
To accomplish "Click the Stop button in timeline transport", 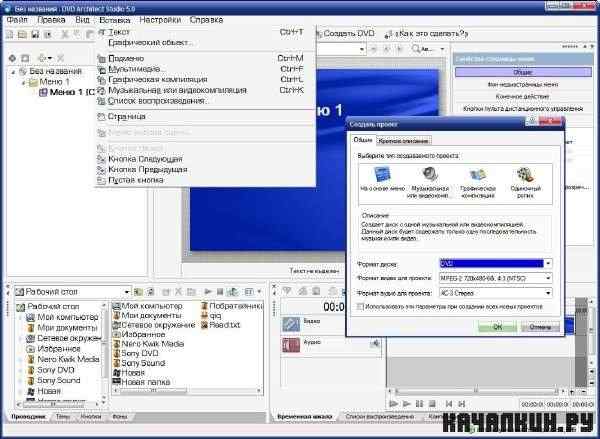I will 432,404.
